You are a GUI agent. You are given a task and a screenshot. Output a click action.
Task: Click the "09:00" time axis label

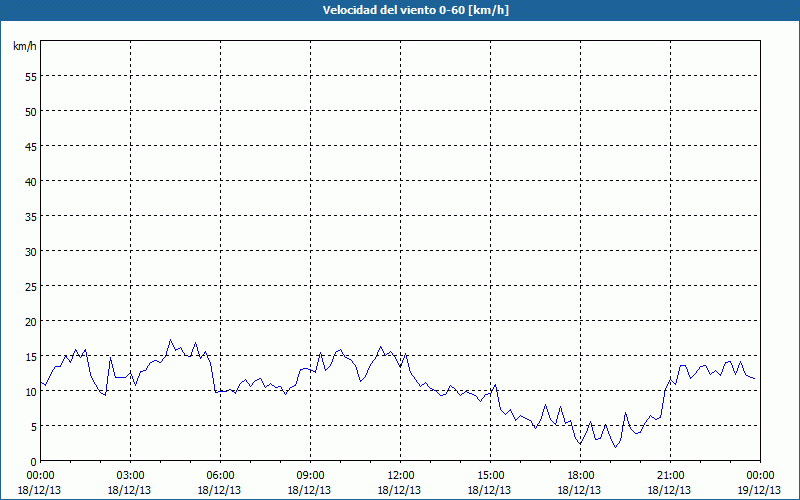pyautogui.click(x=310, y=476)
